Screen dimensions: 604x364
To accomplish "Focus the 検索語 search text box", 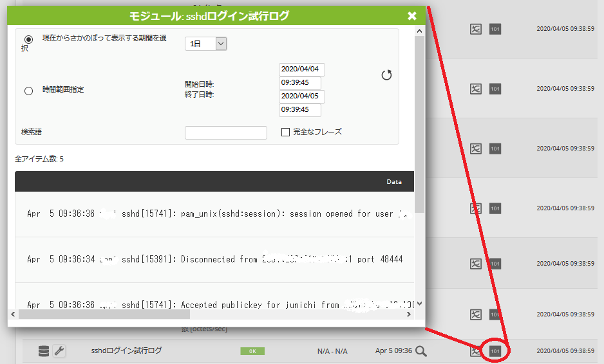I will [x=226, y=132].
